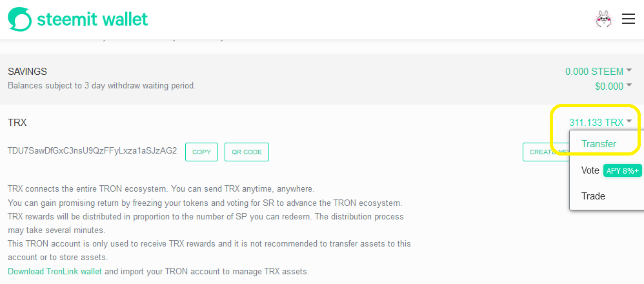Click the APY 8%+ badge
The image size is (644, 284).
click(x=622, y=171)
